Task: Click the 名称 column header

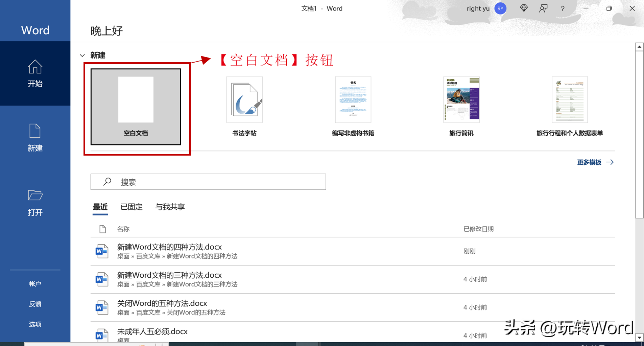Action: 123,229
